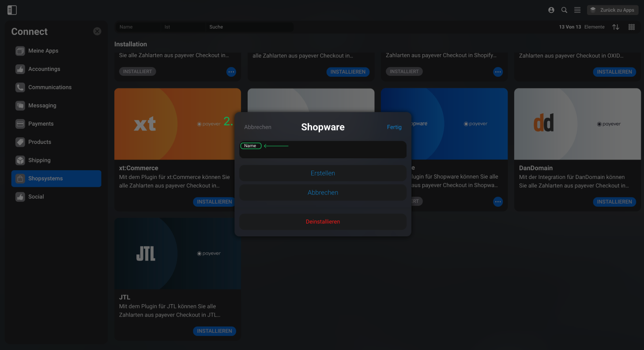Open DanDomain card thumbnail
This screenshot has height=350, width=644.
pyautogui.click(x=577, y=124)
